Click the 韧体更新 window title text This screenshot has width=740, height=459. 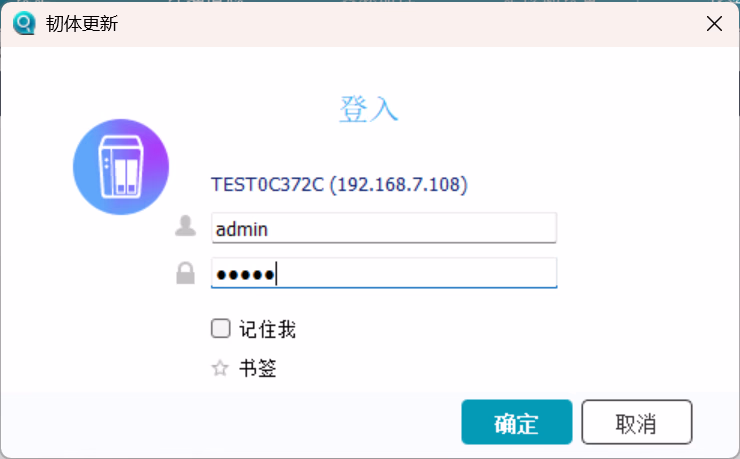tap(82, 23)
